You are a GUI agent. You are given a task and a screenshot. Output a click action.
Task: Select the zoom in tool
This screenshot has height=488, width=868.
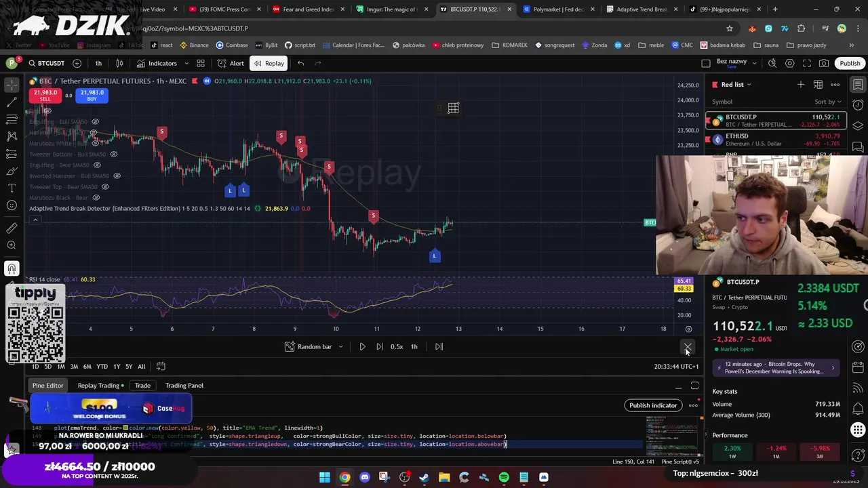(12, 245)
